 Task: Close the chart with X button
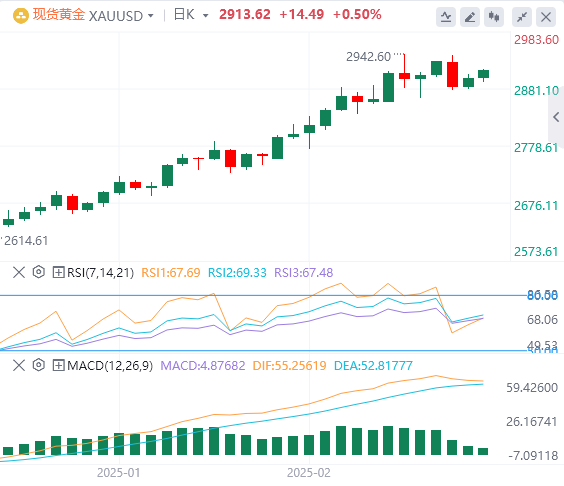tap(546, 17)
